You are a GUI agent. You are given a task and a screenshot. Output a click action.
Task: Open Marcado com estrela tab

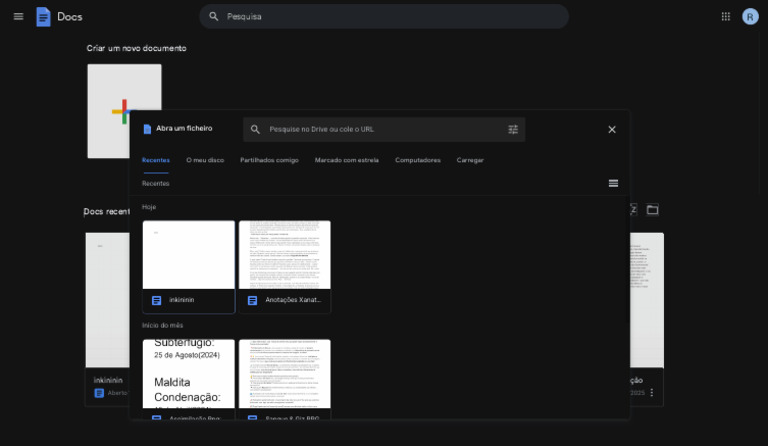(346, 160)
